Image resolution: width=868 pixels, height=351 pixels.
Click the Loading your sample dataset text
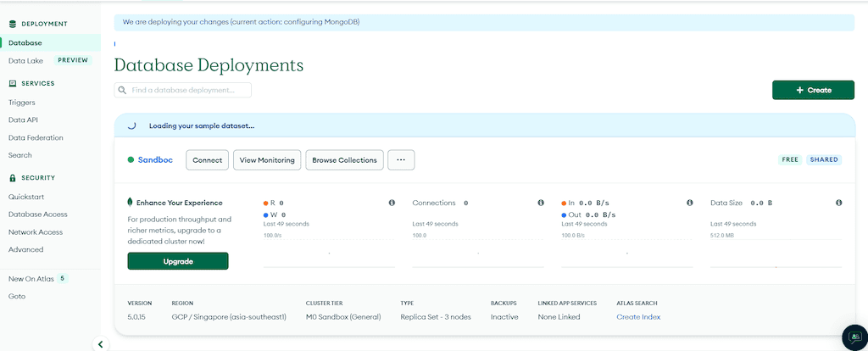[x=202, y=125]
